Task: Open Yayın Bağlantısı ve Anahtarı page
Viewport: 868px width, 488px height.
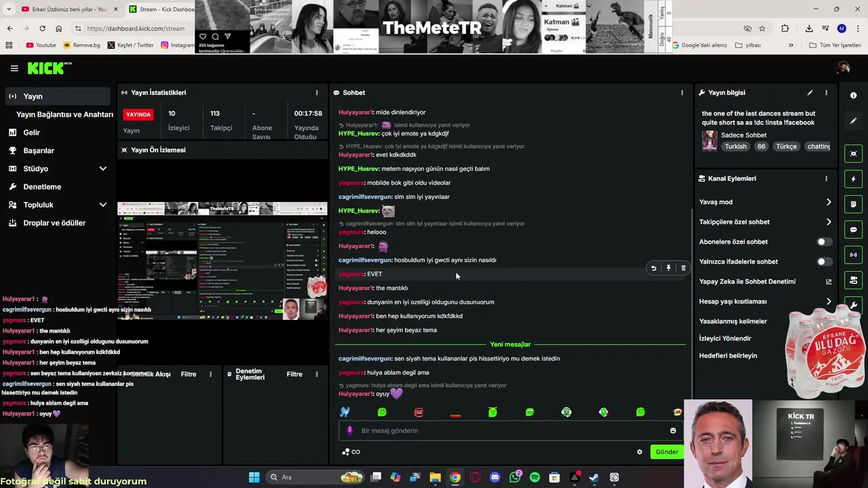Action: [x=64, y=115]
